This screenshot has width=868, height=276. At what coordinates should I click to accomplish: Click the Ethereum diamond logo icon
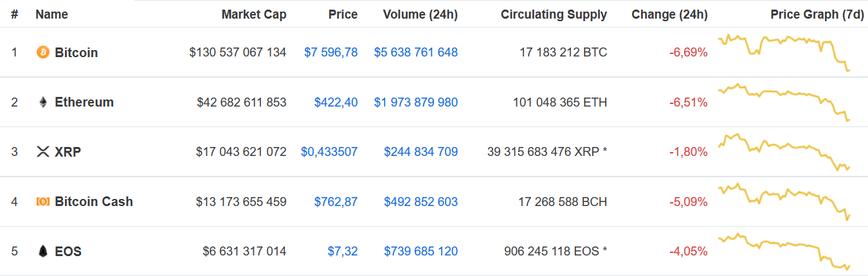point(43,102)
